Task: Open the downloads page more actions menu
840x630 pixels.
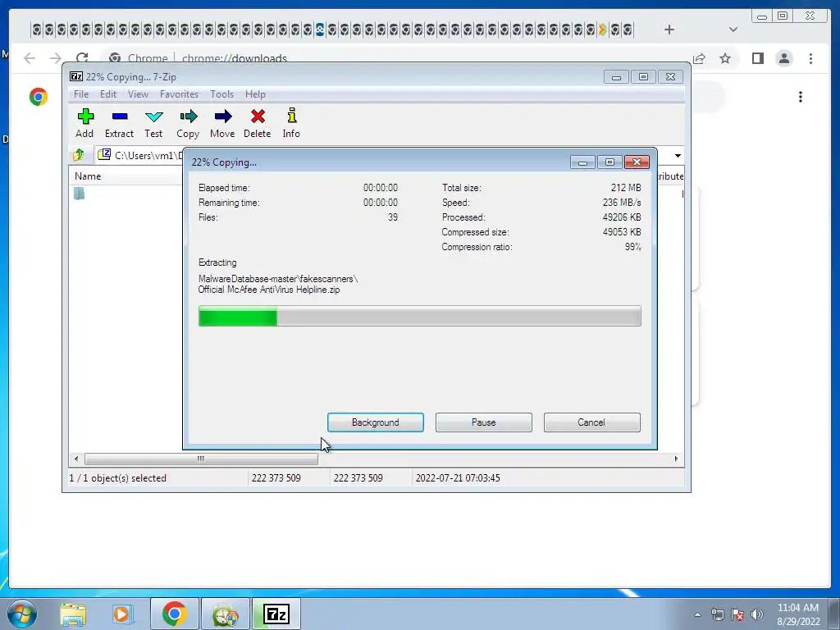Action: coord(801,97)
